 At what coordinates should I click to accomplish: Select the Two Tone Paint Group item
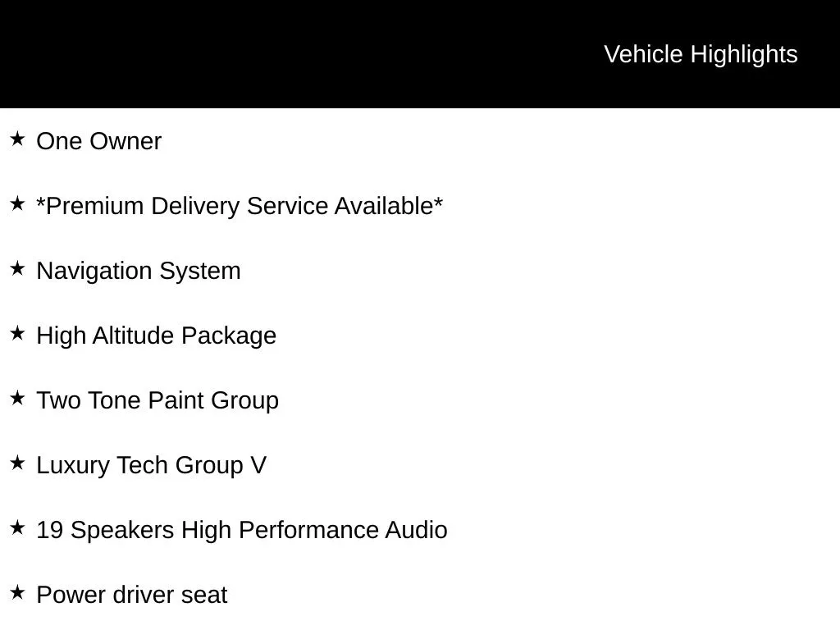pyautogui.click(x=157, y=400)
